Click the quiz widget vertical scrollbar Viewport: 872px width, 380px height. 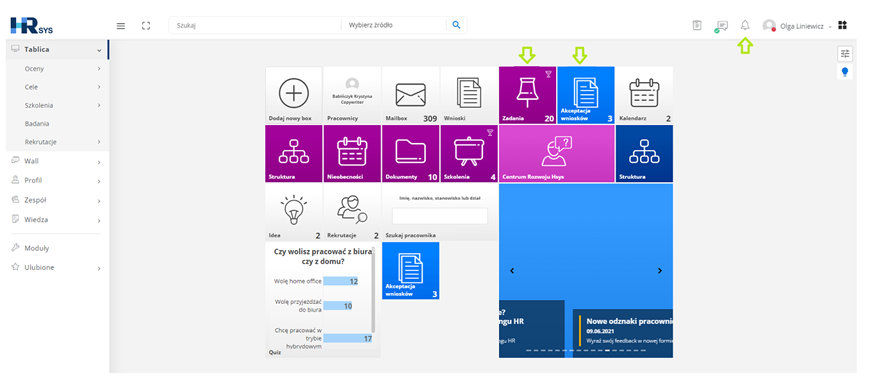point(373,290)
